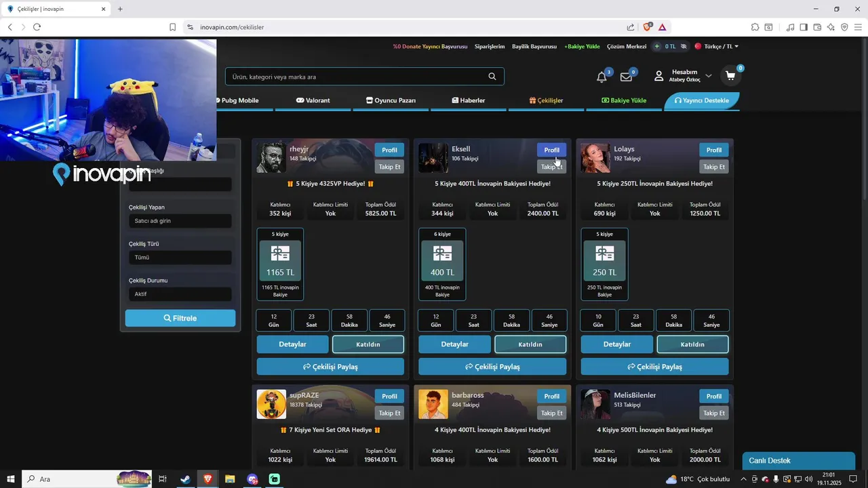Image resolution: width=868 pixels, height=488 pixels.
Task: Open the Çekiliş Durumu Aktif dropdown
Action: [x=180, y=294]
